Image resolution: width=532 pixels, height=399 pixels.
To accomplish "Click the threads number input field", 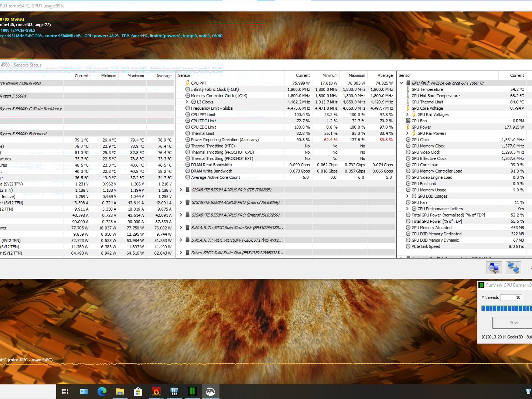I will pyautogui.click(x=511, y=297).
